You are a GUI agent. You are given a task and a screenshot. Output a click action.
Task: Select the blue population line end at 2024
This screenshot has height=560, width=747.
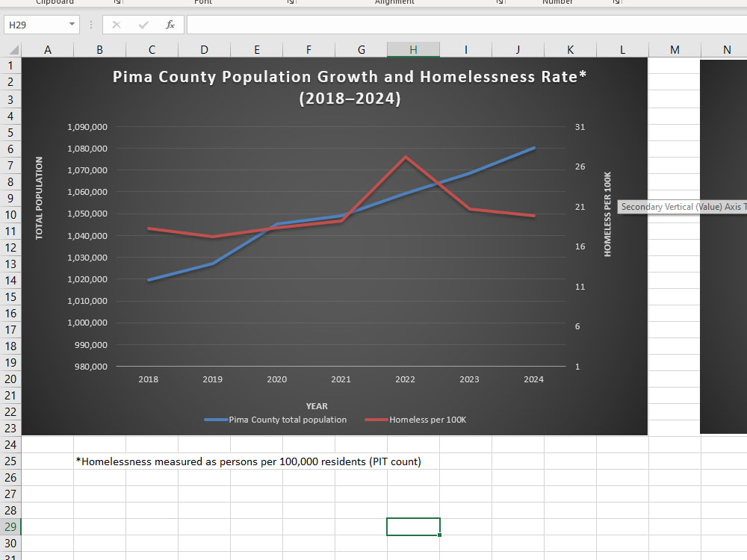point(533,148)
